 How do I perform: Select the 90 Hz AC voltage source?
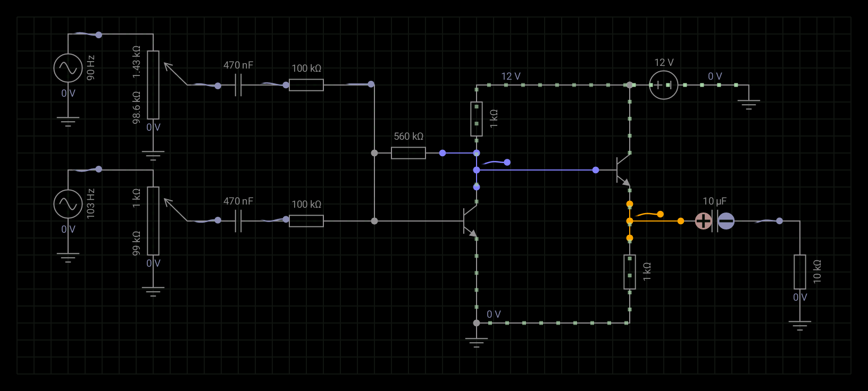[x=68, y=68]
